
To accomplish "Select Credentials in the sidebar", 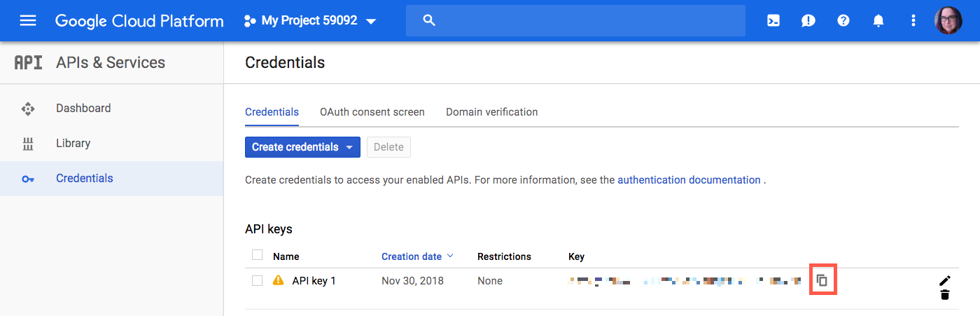I will tap(112, 179).
